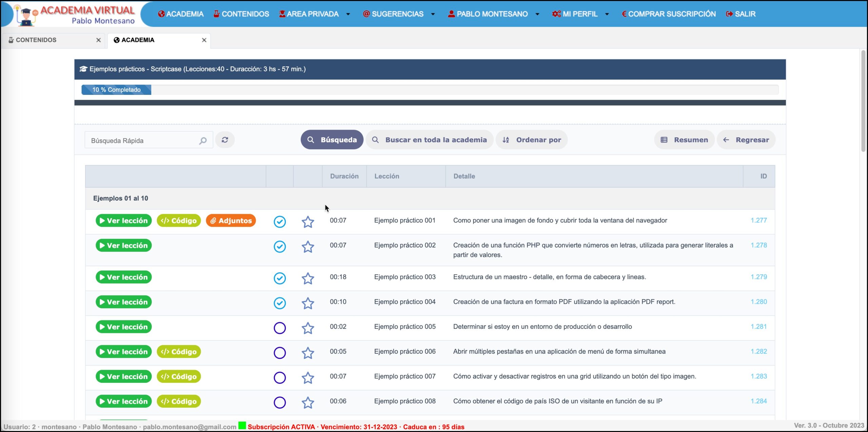Click the Regresar button

point(746,140)
